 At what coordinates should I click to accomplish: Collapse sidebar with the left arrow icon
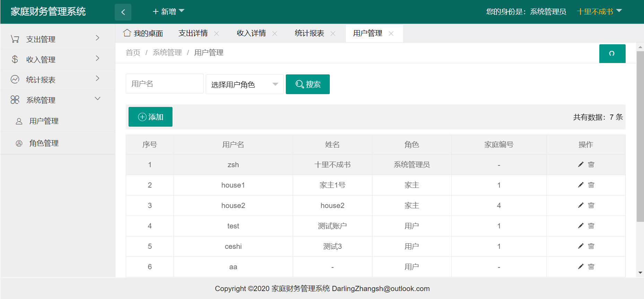123,12
